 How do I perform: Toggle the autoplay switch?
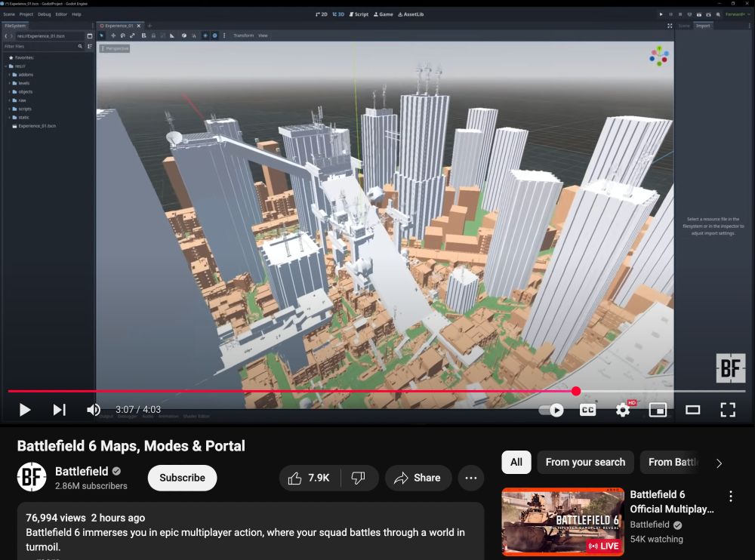coord(551,410)
